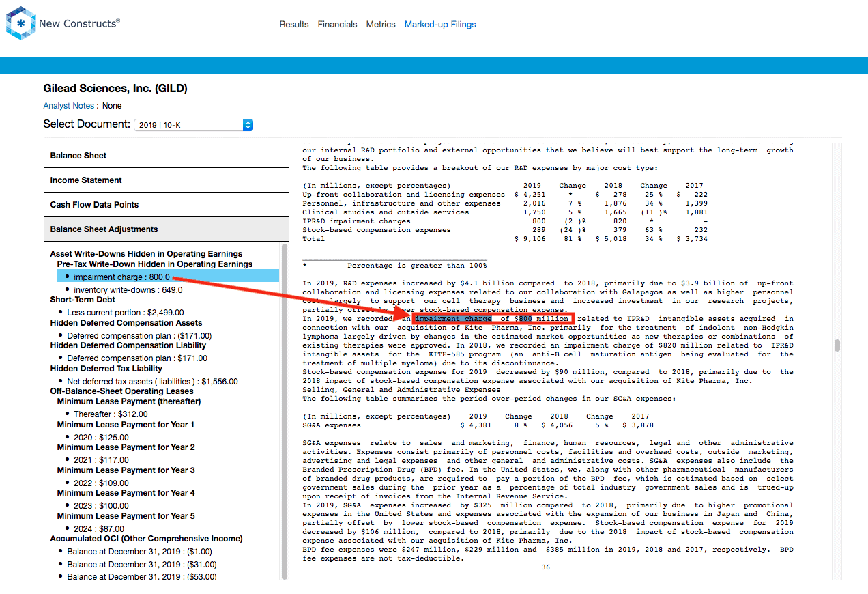The height and width of the screenshot is (594, 868).
Task: Select the Thereafter : $312.00 lease item
Action: [111, 414]
